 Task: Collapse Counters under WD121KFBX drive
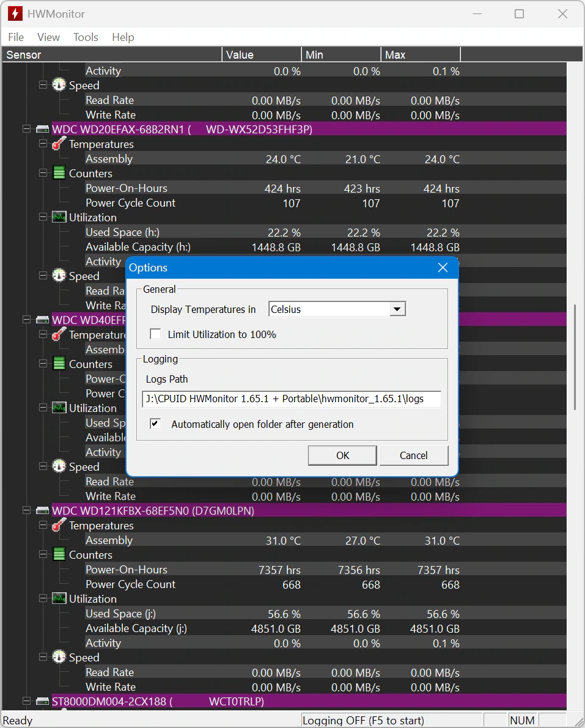pos(43,554)
